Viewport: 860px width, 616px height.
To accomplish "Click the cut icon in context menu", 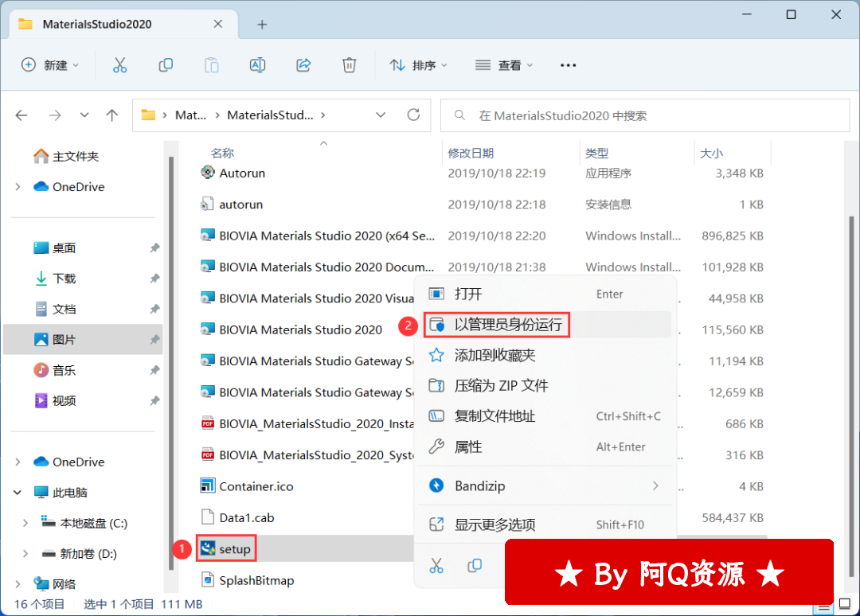I will (436, 566).
